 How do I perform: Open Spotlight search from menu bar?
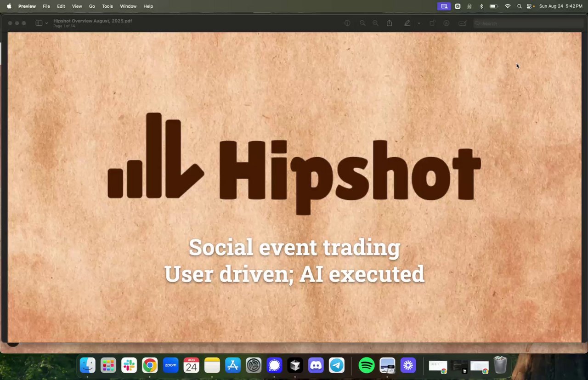(520, 6)
